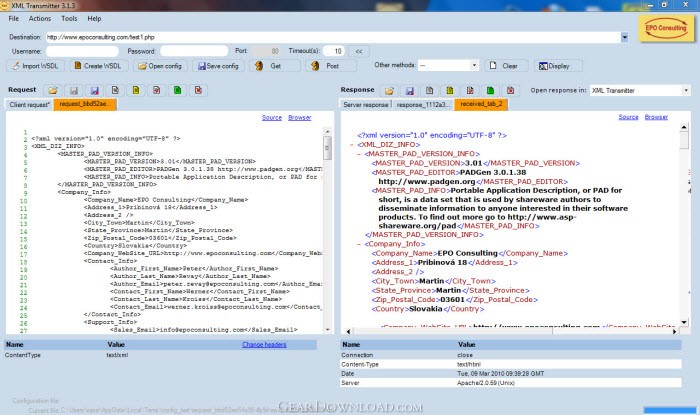Click the 'Apache/2.0.59 (Unix)' server value

point(486,383)
